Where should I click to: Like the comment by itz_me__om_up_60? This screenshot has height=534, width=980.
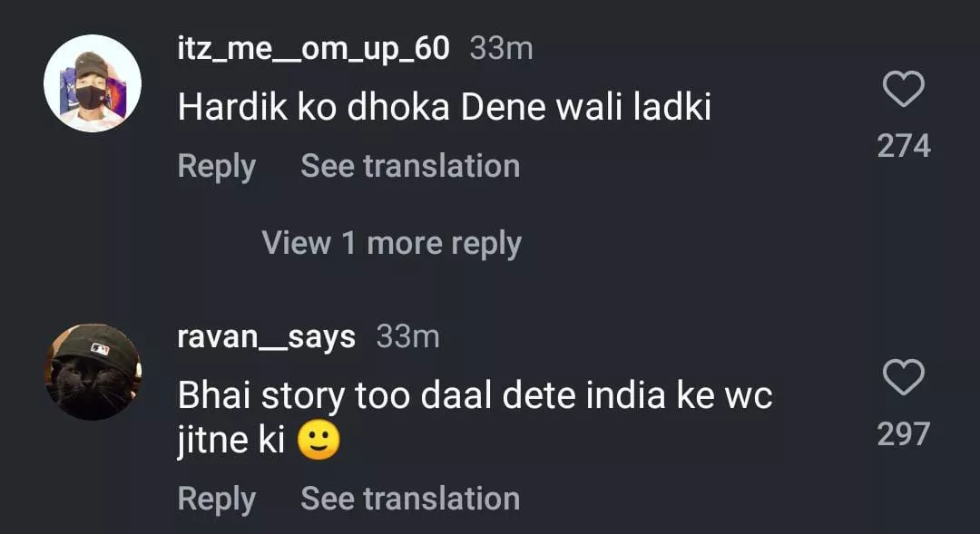click(x=903, y=90)
